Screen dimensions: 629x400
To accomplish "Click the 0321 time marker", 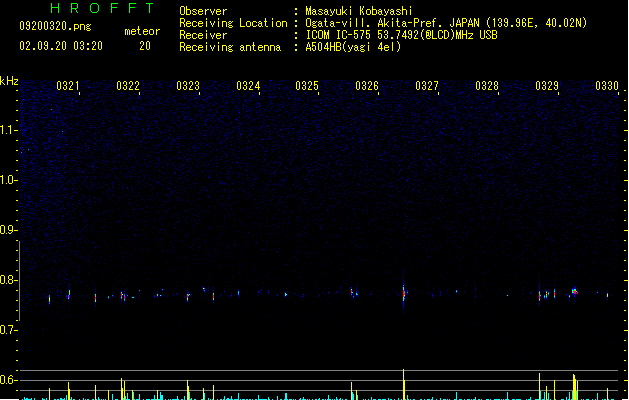I will tap(67, 86).
